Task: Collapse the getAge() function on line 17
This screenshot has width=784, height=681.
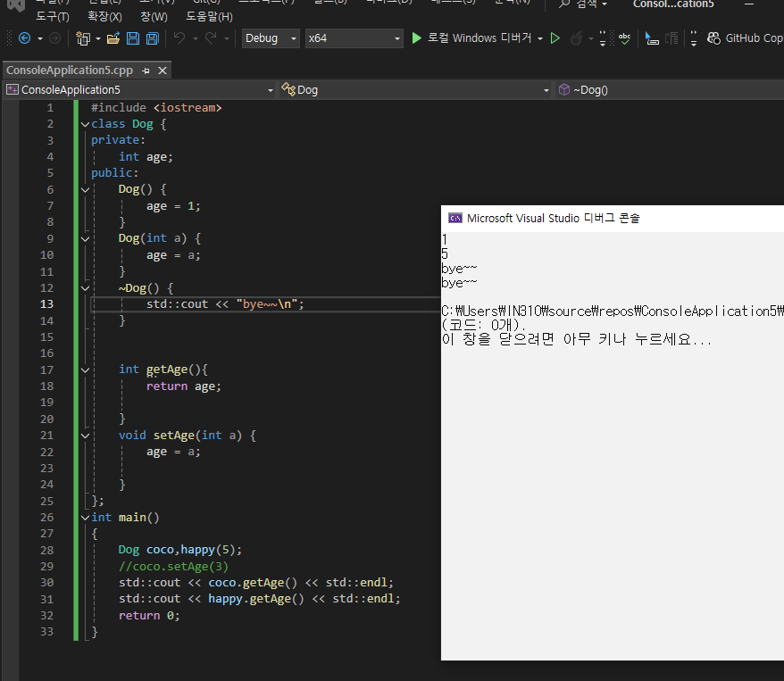Action: (85, 370)
